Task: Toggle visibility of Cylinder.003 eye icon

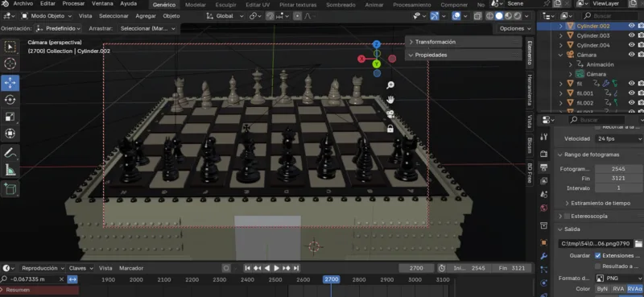Action: point(632,35)
